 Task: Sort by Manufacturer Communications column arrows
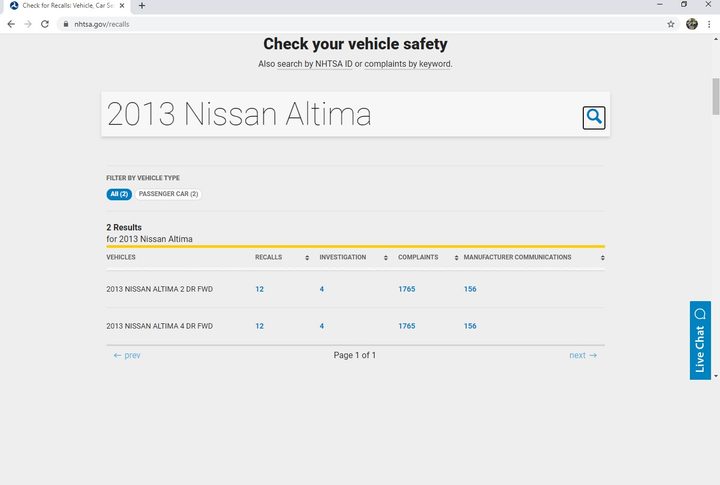point(602,258)
